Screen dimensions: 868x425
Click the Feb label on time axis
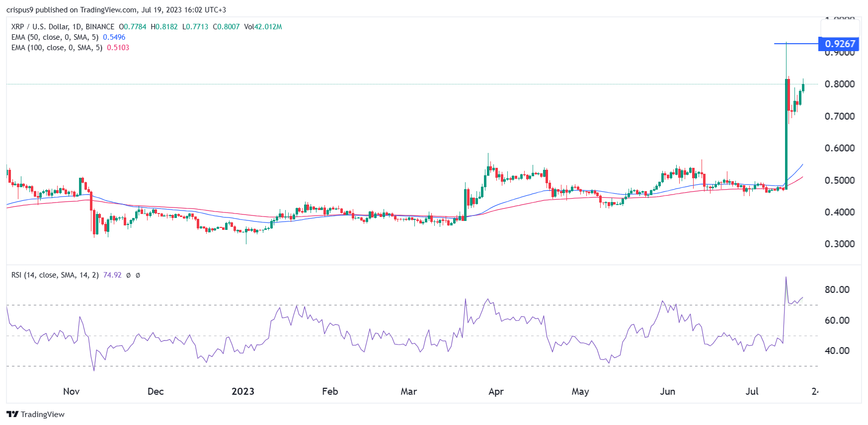point(330,391)
